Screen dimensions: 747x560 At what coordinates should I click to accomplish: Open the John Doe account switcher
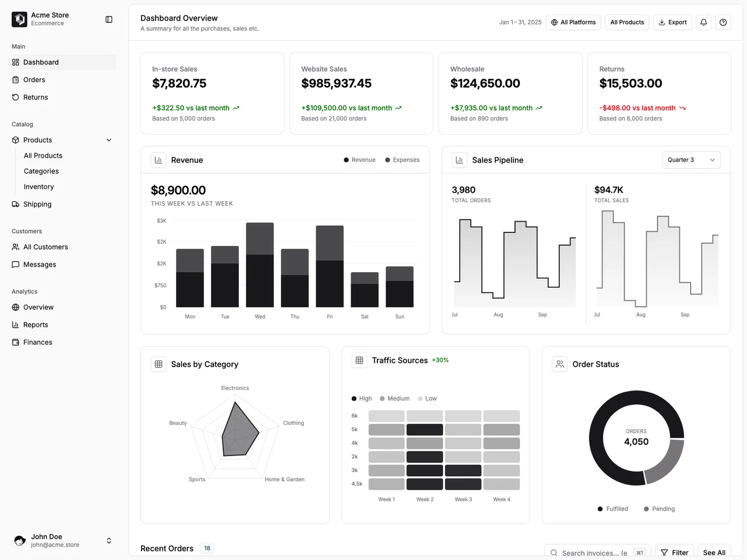click(x=108, y=540)
